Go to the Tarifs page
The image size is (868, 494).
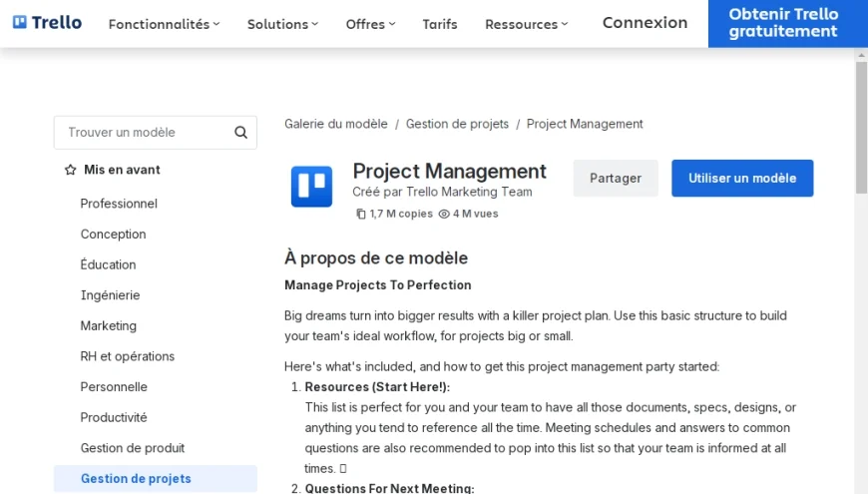(440, 24)
